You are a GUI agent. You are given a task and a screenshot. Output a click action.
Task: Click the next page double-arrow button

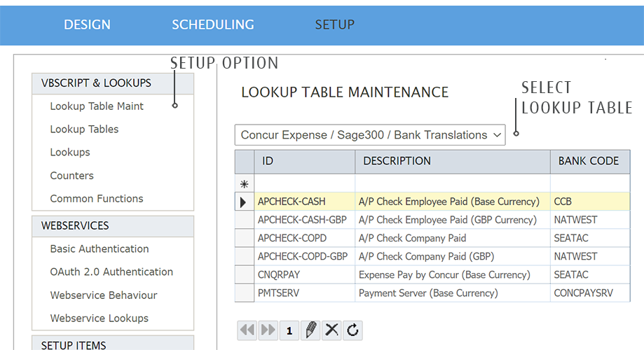point(268,330)
